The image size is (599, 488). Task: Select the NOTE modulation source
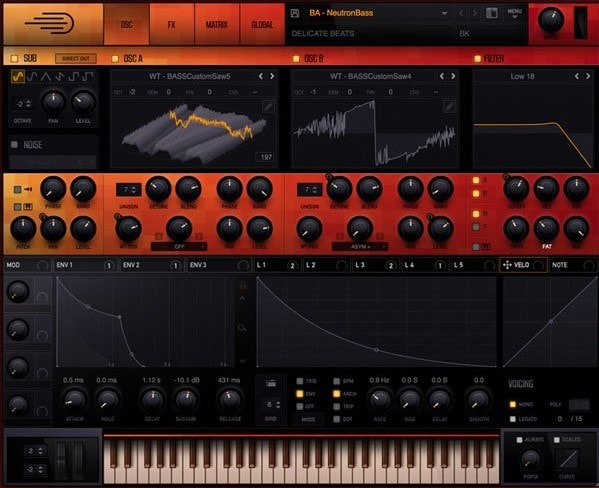click(572, 265)
